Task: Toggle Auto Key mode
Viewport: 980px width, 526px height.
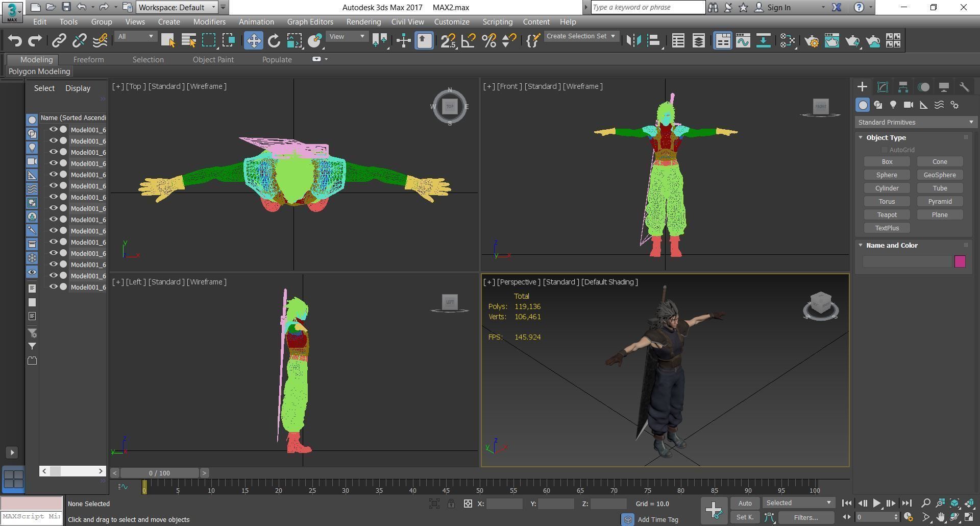Action: coord(745,504)
